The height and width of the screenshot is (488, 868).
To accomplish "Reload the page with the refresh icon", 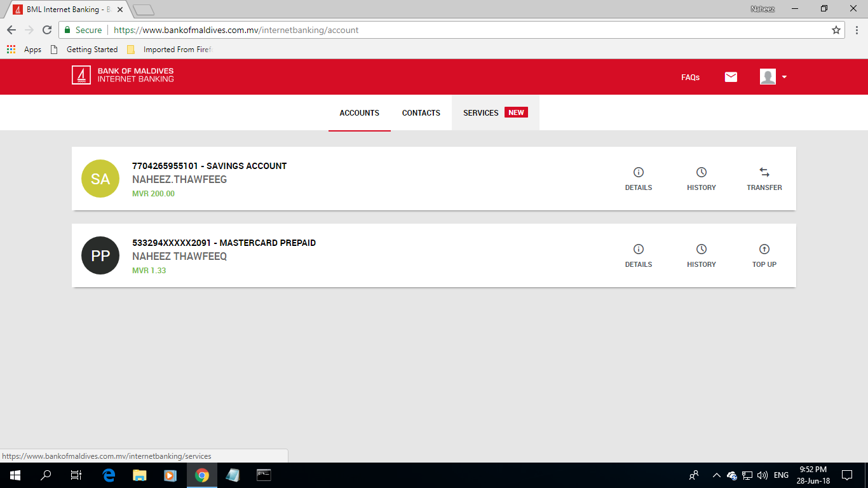I will tap(47, 30).
